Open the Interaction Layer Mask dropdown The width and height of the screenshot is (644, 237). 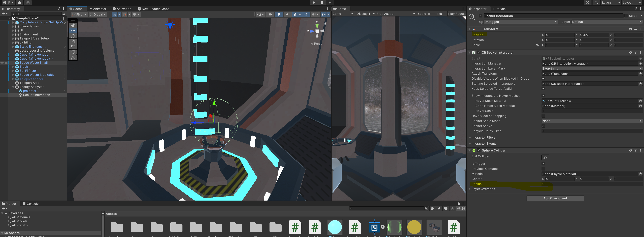click(592, 69)
